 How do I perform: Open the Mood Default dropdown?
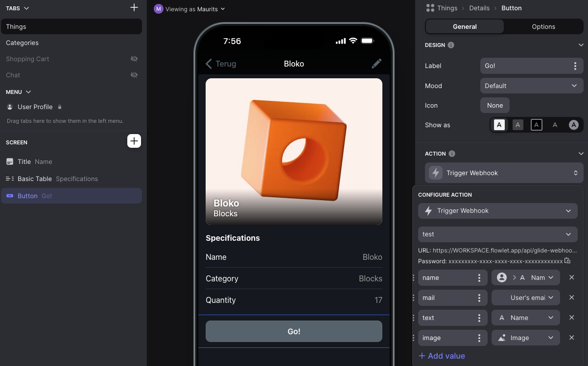532,86
